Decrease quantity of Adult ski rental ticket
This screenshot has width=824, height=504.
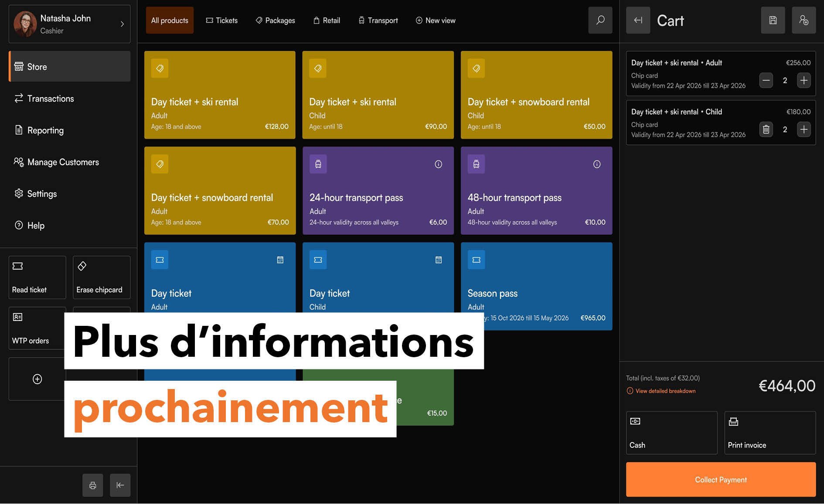[x=766, y=81]
